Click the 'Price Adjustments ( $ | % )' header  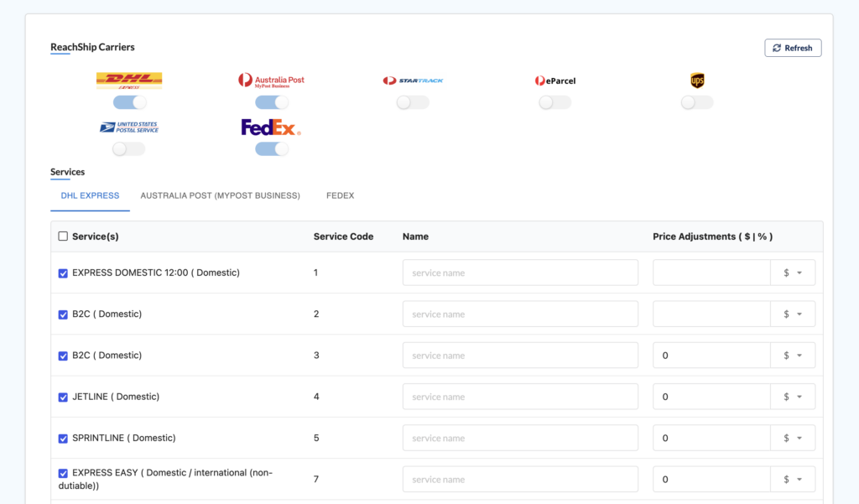[713, 236]
